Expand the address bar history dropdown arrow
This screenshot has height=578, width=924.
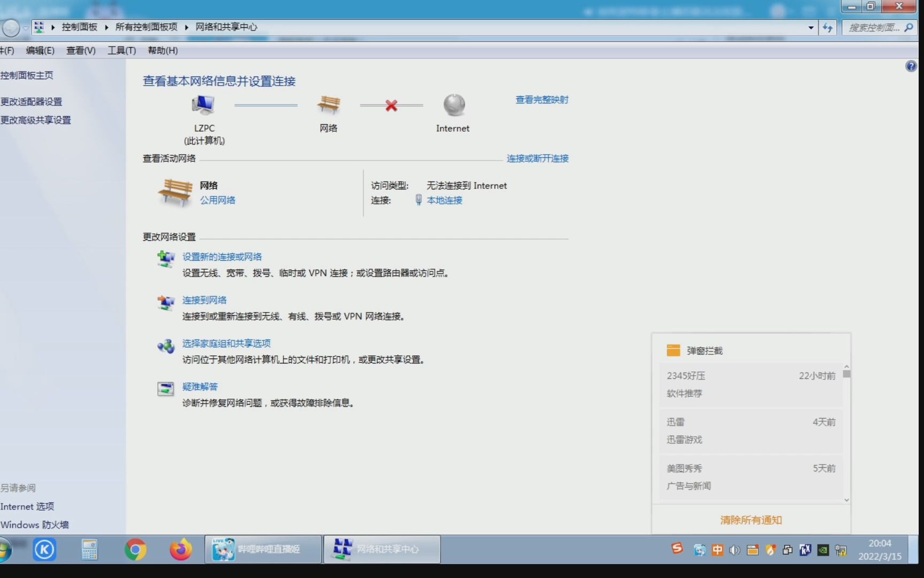(x=811, y=27)
